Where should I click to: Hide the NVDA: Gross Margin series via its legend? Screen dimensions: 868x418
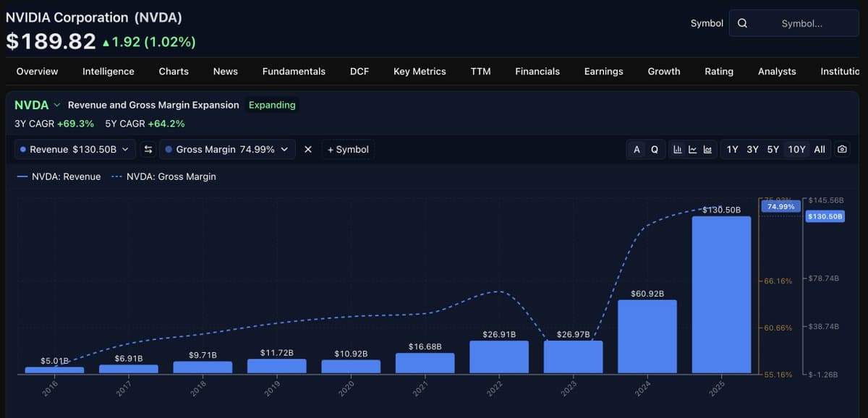(171, 176)
